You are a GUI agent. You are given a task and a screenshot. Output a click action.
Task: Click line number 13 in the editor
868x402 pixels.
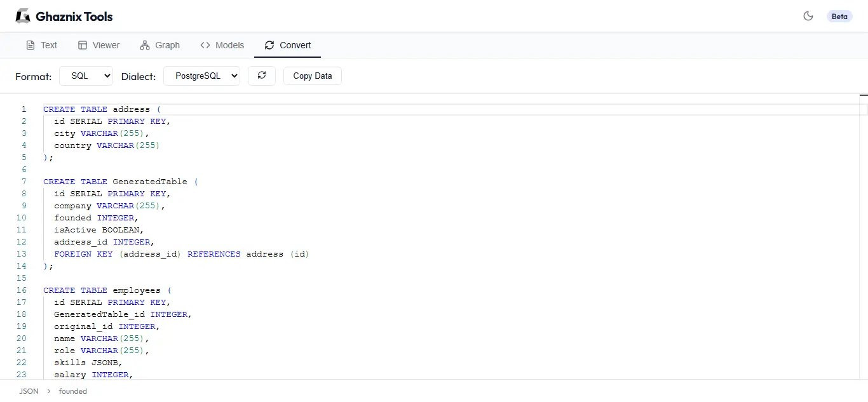click(21, 253)
